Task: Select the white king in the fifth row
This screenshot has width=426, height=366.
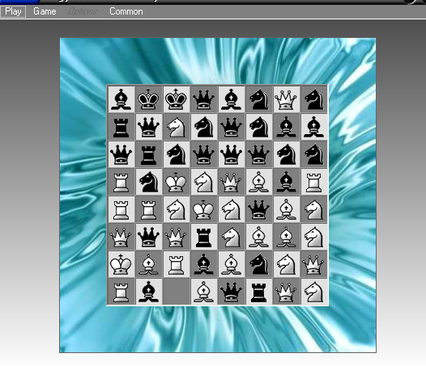Action: coord(203,210)
